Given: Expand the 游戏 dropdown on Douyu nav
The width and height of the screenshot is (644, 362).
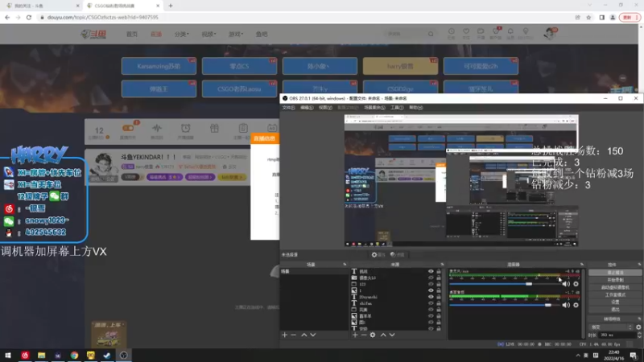Looking at the screenshot, I should coord(236,34).
